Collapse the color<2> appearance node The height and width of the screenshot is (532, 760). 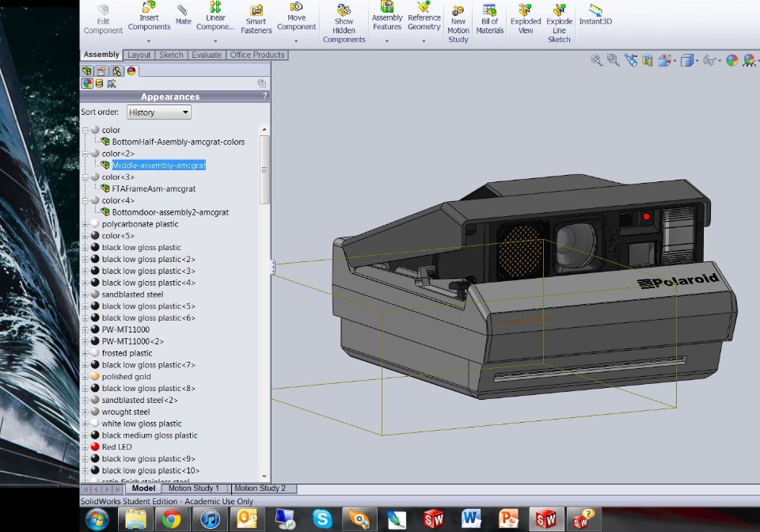pyautogui.click(x=85, y=154)
